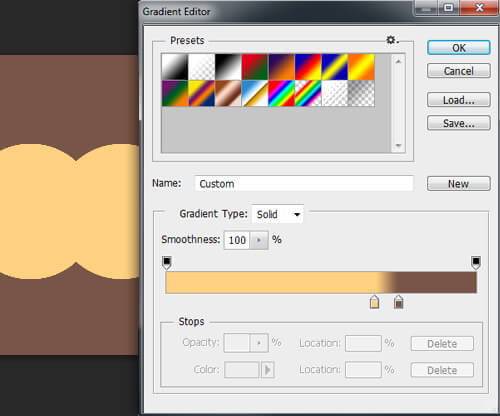Select the chrome gradient preset
The image size is (500, 416).
tap(255, 93)
